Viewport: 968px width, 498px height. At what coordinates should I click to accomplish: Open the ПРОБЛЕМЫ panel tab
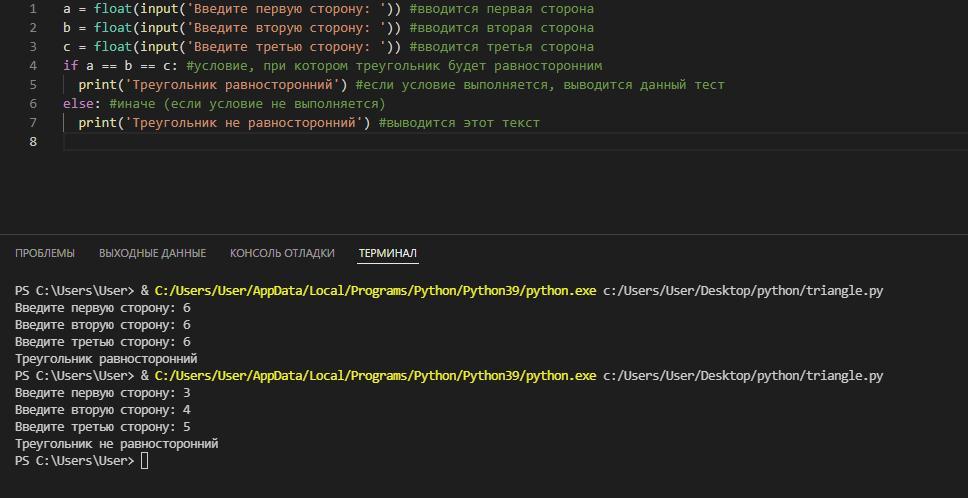pyautogui.click(x=45, y=253)
